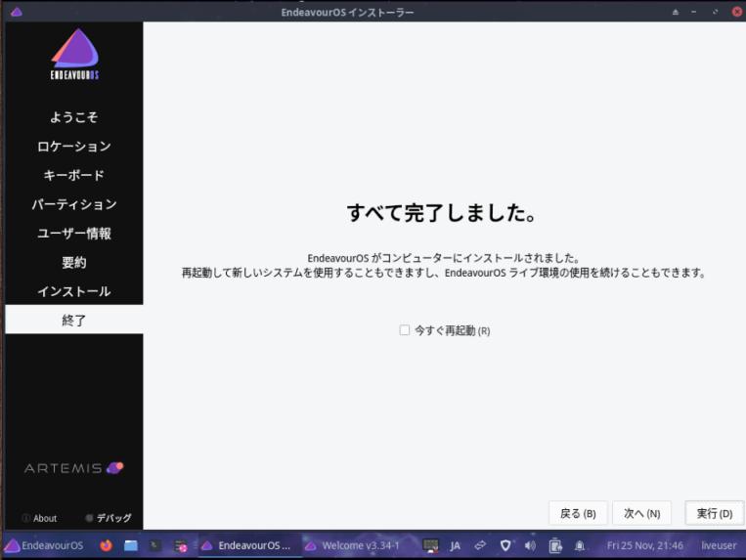Switch to the EndeavourOS installer taskbar entry
Viewport: 746px width, 560px height.
(x=248, y=545)
